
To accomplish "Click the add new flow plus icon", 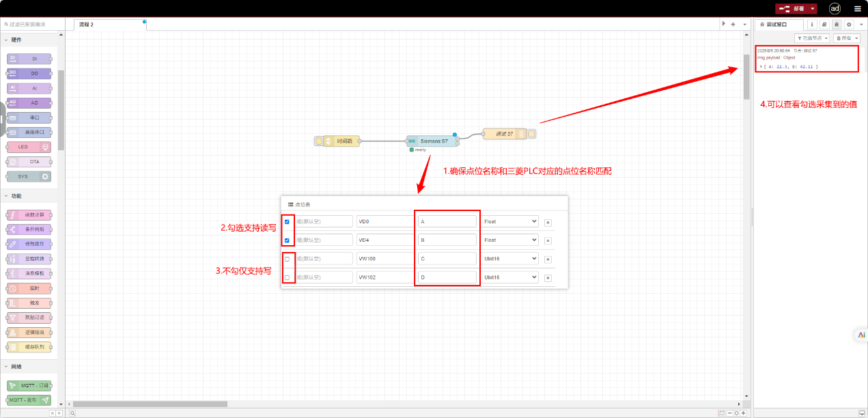I will click(x=733, y=24).
